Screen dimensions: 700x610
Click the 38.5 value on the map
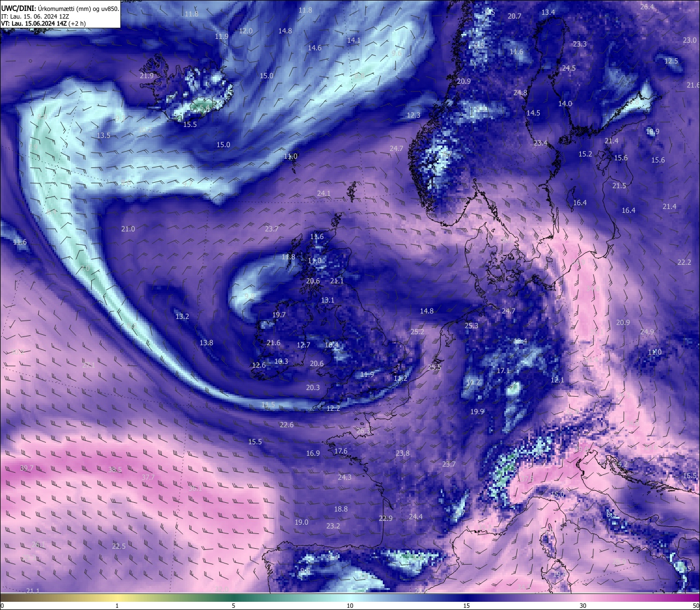[x=115, y=469]
